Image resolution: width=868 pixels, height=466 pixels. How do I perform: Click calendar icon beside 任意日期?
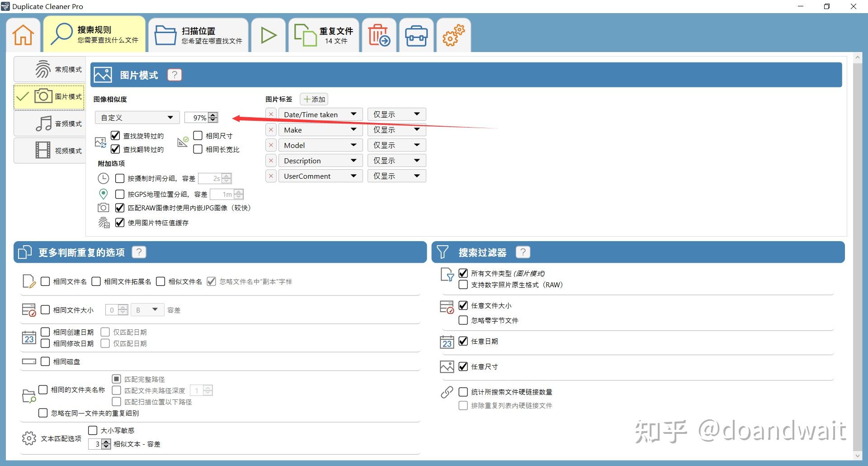pos(447,342)
